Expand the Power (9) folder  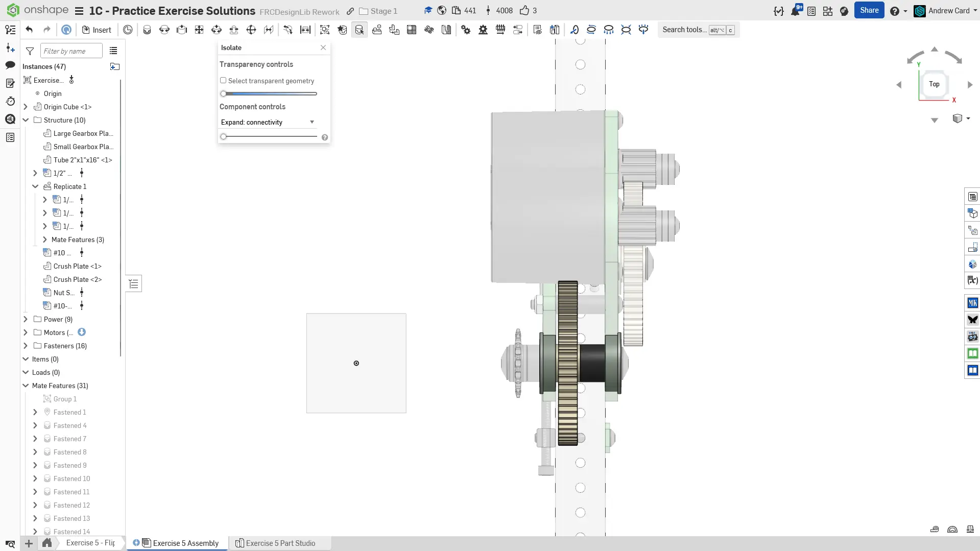click(x=26, y=319)
